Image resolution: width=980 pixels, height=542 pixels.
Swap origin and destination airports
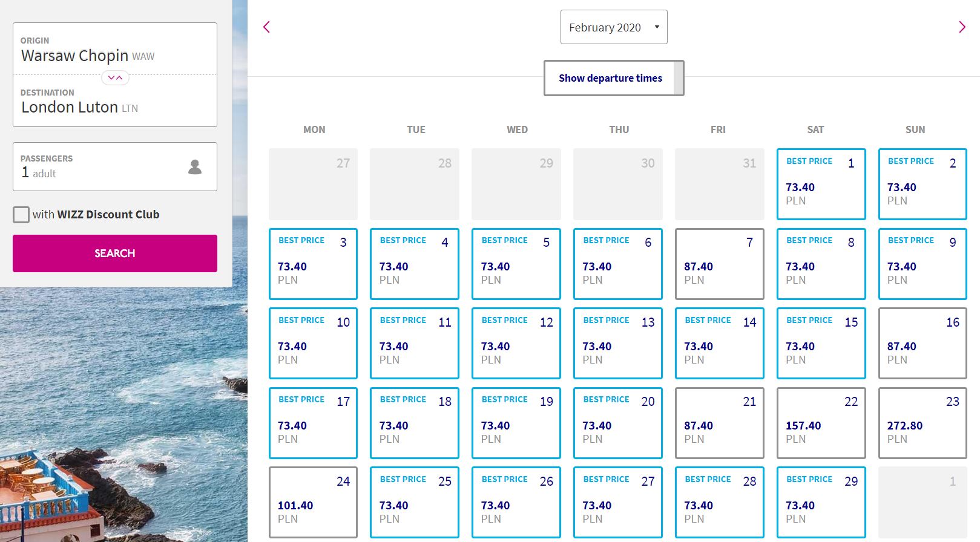(x=115, y=77)
